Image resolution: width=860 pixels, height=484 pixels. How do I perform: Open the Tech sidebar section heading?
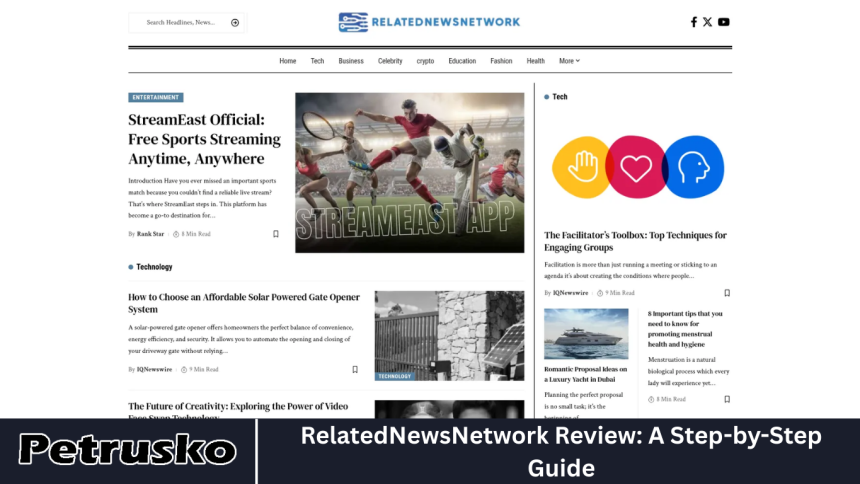click(x=559, y=97)
